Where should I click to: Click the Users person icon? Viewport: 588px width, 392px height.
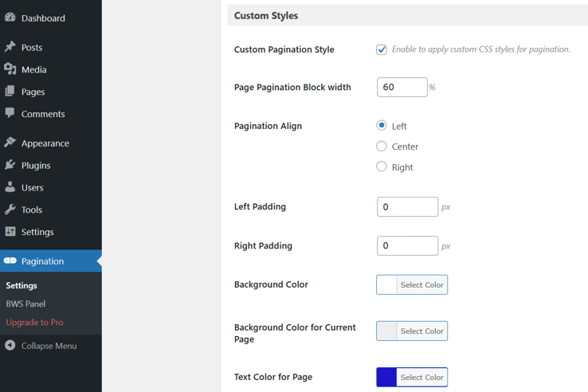click(10, 186)
